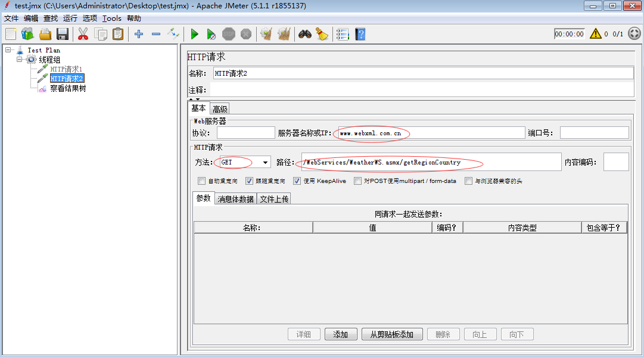Open the Tools menu

point(112,18)
